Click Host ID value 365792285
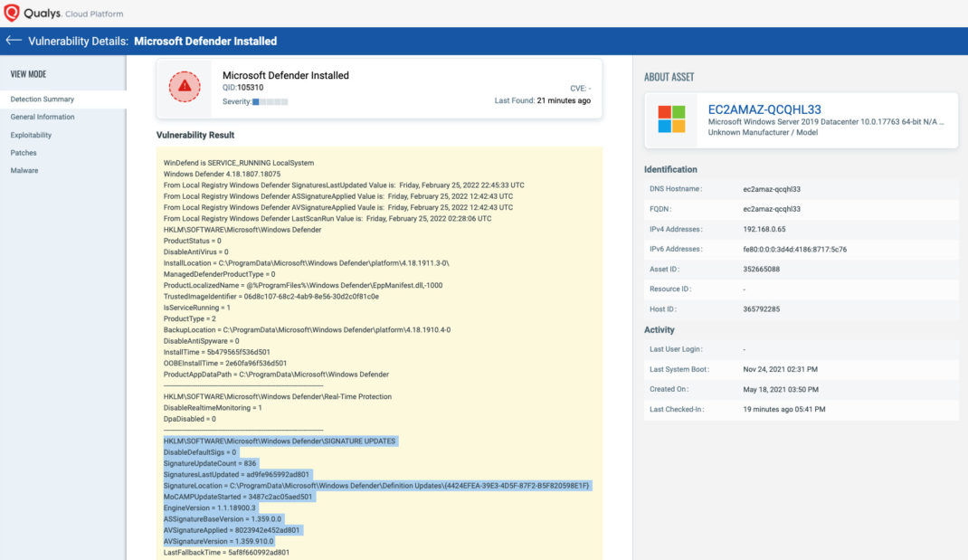The width and height of the screenshot is (968, 560). point(761,309)
